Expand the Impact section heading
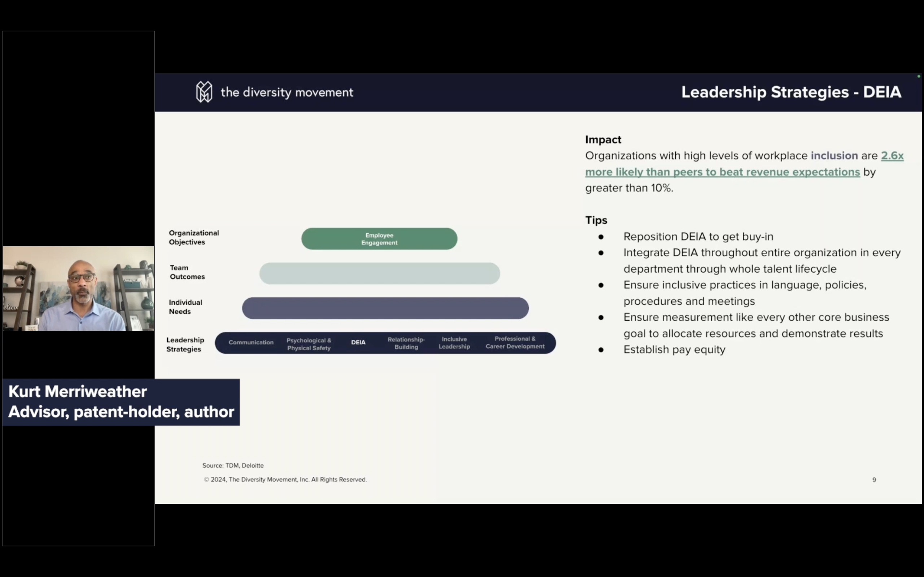This screenshot has height=577, width=924. 603,139
